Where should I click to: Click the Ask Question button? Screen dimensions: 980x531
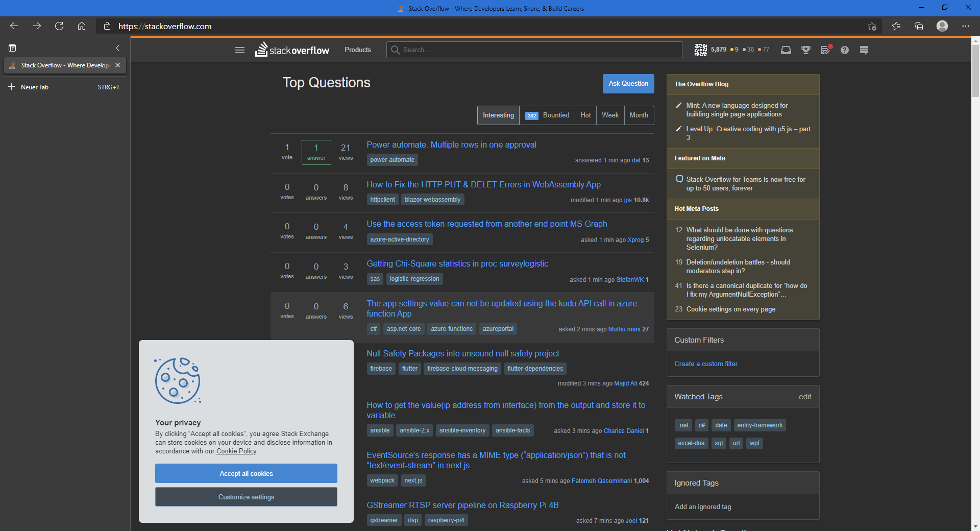[628, 84]
